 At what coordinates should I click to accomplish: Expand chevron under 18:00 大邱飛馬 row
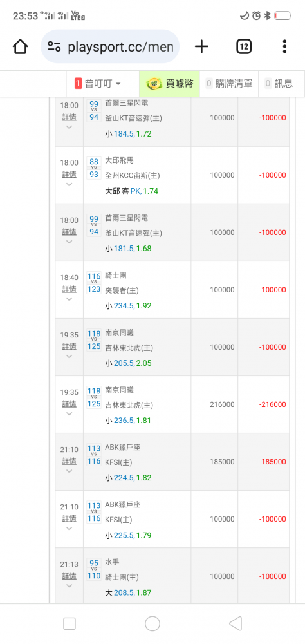pyautogui.click(x=69, y=184)
